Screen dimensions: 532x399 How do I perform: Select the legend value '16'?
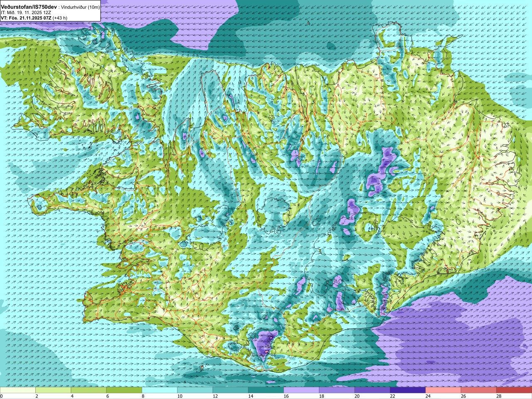click(x=286, y=396)
